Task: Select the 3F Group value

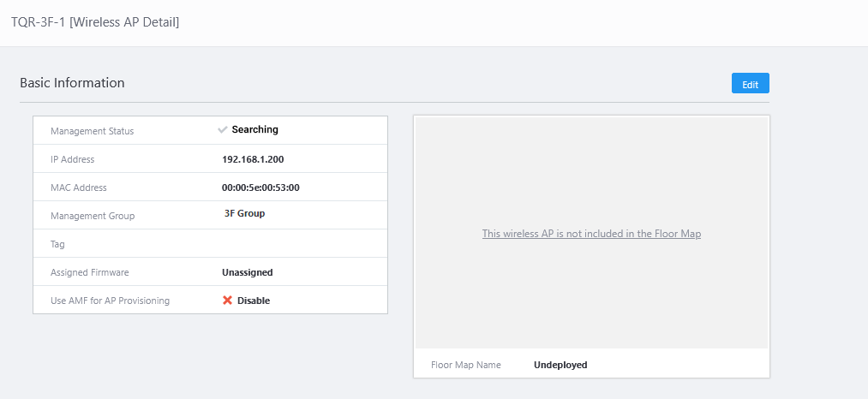Action: [x=244, y=214]
